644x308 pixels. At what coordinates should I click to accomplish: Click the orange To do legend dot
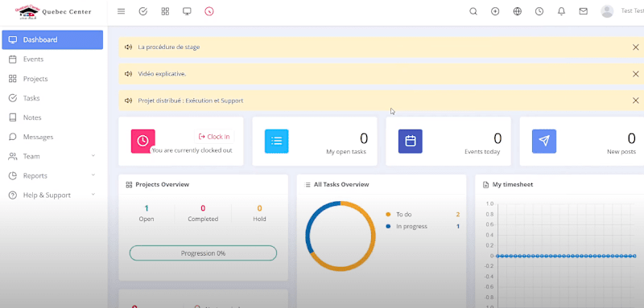pyautogui.click(x=388, y=214)
